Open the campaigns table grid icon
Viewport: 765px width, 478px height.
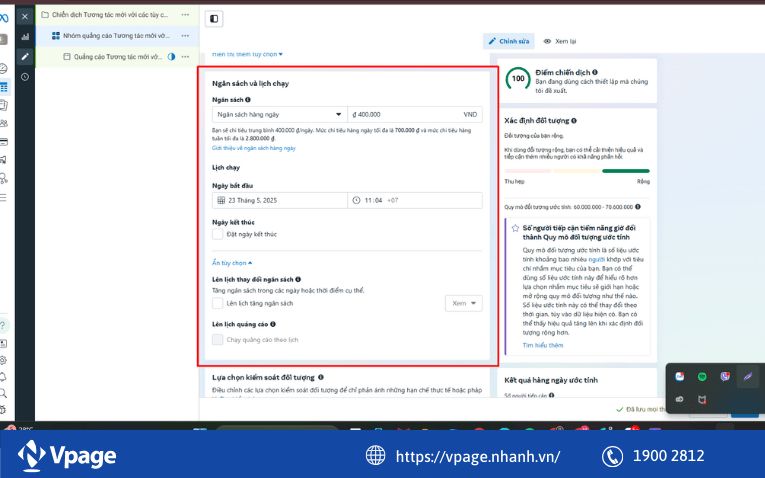[4, 87]
